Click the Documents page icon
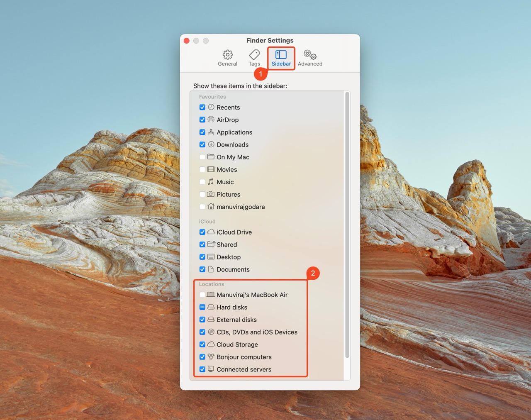This screenshot has height=420, width=531. pyautogui.click(x=211, y=269)
